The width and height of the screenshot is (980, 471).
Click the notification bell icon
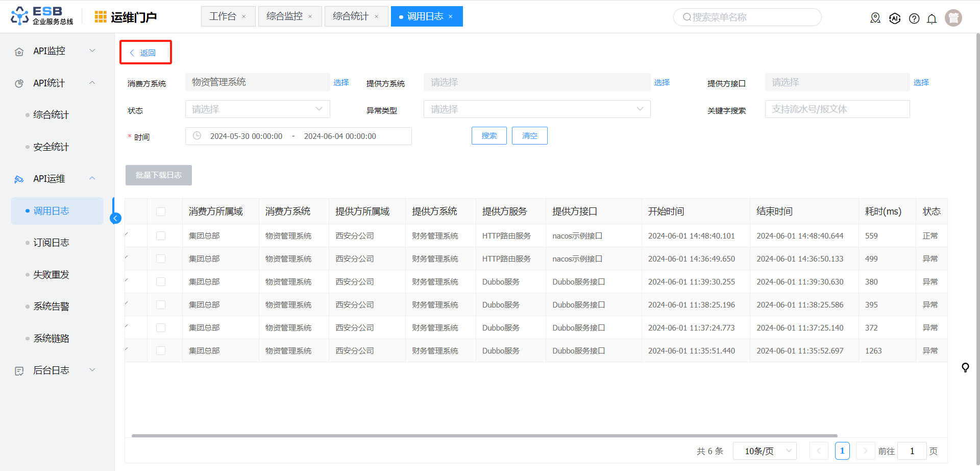tap(932, 19)
